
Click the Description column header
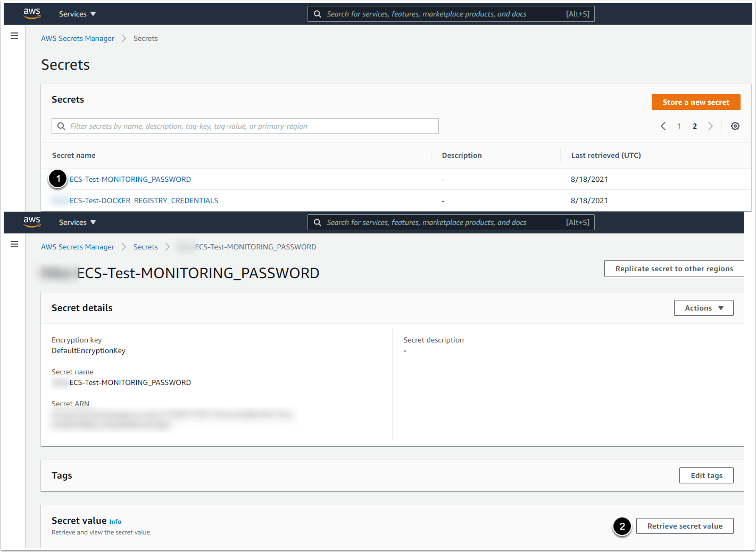(462, 155)
